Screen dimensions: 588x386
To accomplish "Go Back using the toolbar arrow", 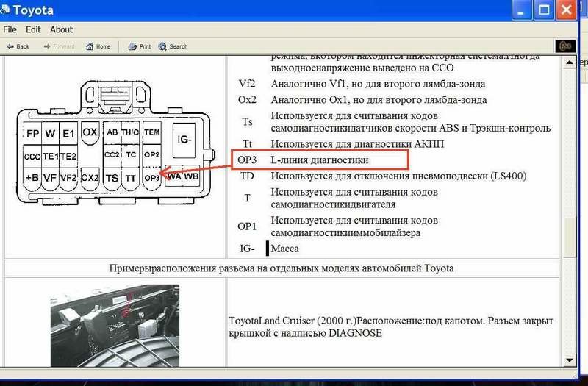I will click(18, 46).
